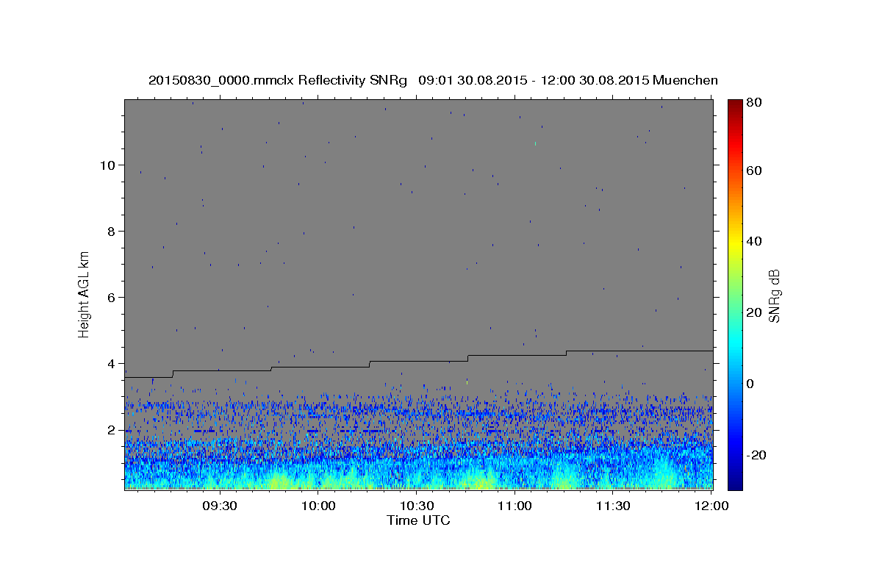Click the 'Height AGL km' y-axis label

[x=85, y=294]
